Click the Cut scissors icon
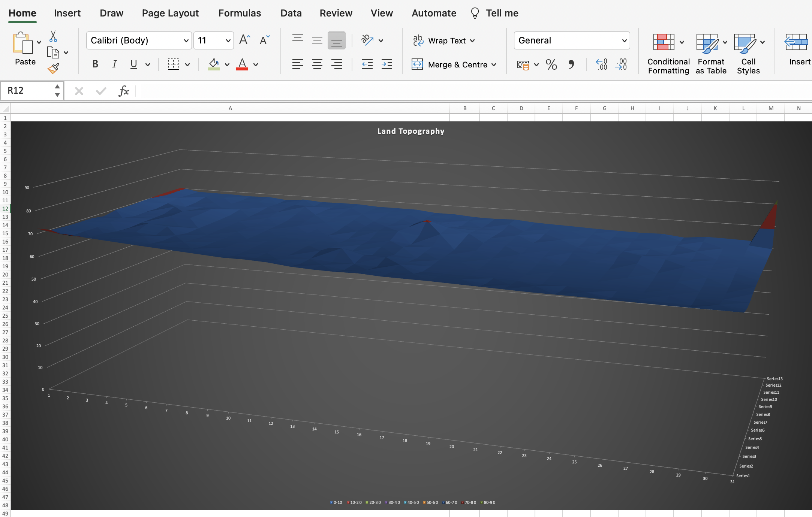The height and width of the screenshot is (517, 812). click(x=53, y=36)
